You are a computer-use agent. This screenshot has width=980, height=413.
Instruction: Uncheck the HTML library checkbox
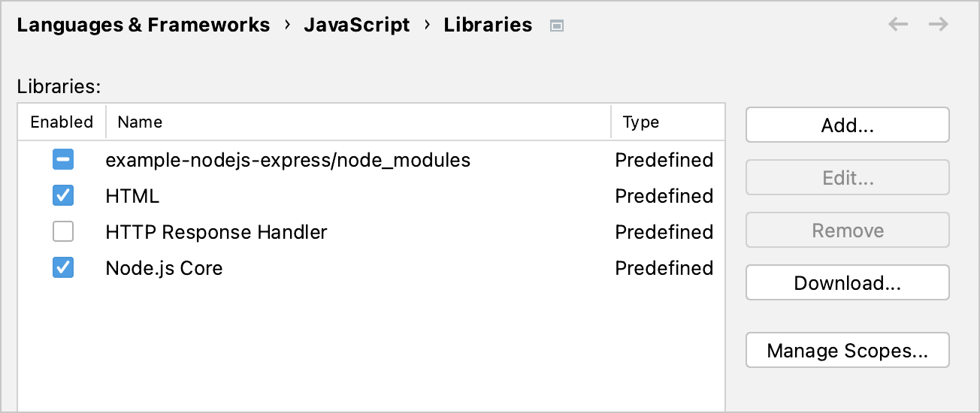(63, 196)
